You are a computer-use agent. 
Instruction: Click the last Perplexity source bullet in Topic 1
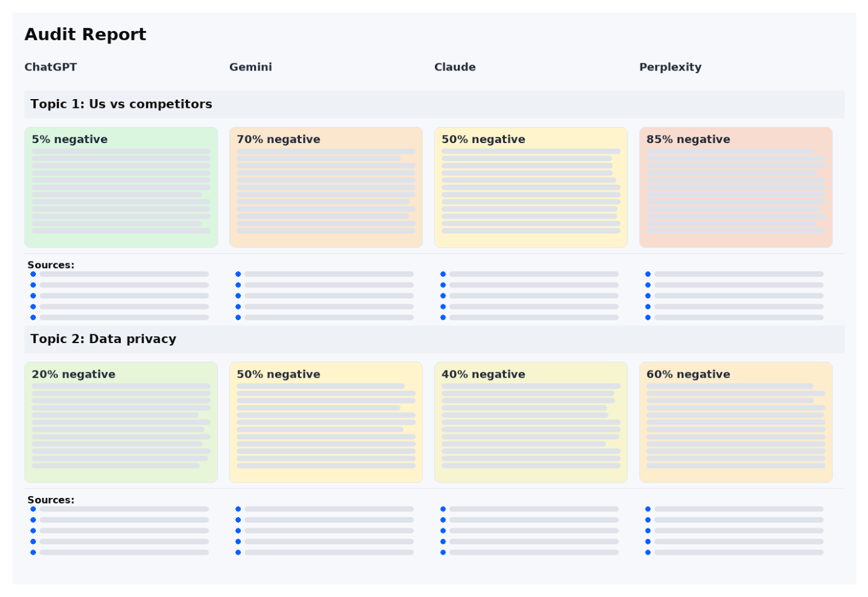pyautogui.click(x=648, y=317)
